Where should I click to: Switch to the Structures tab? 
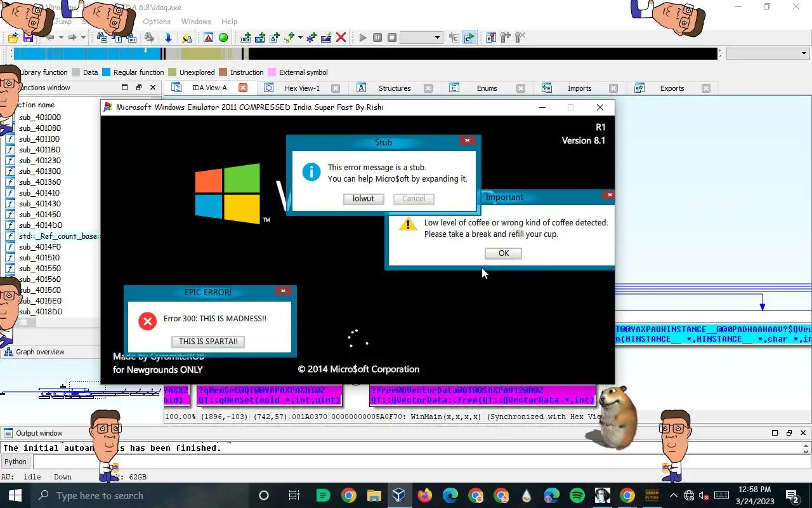pyautogui.click(x=395, y=88)
